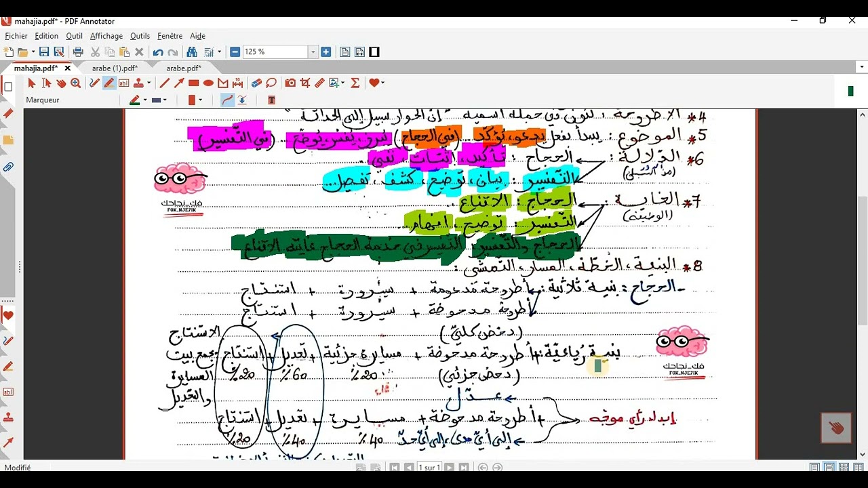Toggle the marker layer-below option
868x488 pixels.
coord(242,100)
